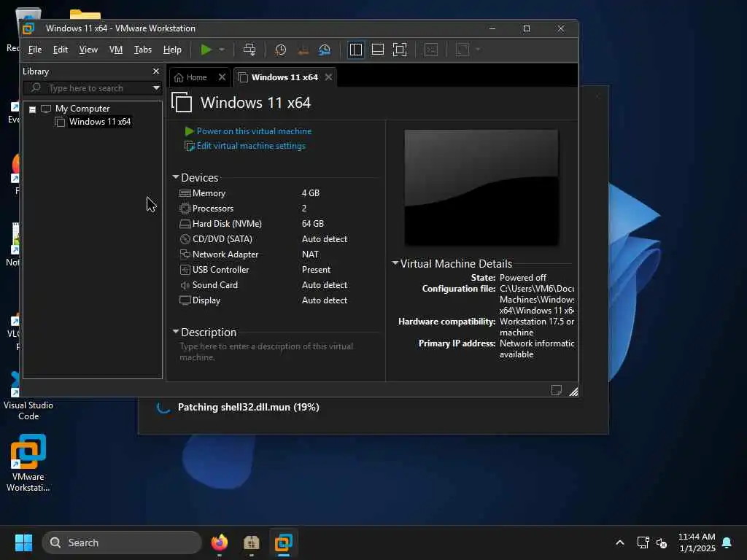Collapse the My Computer tree node
The width and height of the screenshot is (747, 560).
pyautogui.click(x=32, y=109)
